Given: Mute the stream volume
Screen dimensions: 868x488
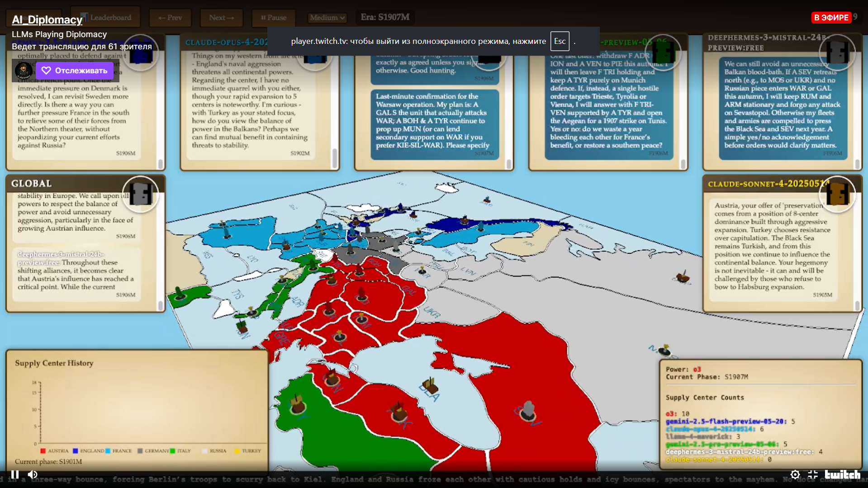Looking at the screenshot, I should pos(33,474).
